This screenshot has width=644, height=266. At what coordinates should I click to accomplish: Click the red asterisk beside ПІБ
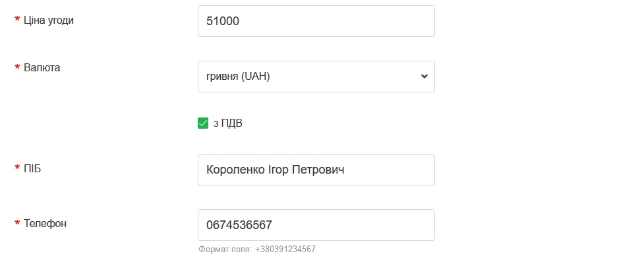[x=17, y=169]
